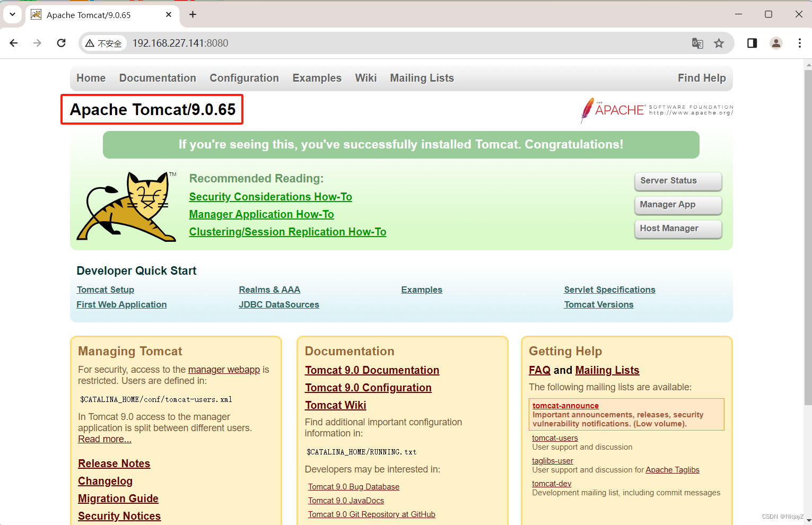The width and height of the screenshot is (812, 525).
Task: Open the tomcat-dev mailing list link
Action: point(552,484)
